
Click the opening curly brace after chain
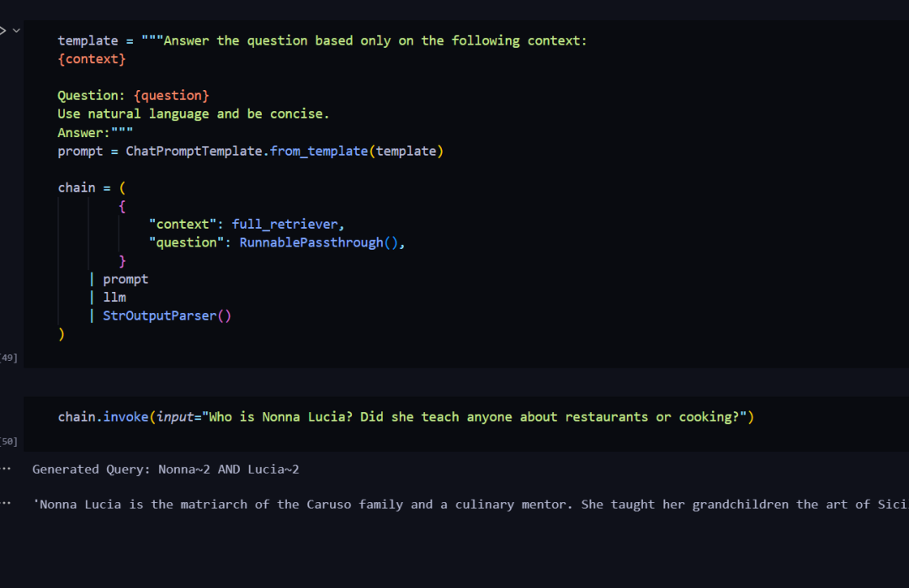tap(122, 206)
